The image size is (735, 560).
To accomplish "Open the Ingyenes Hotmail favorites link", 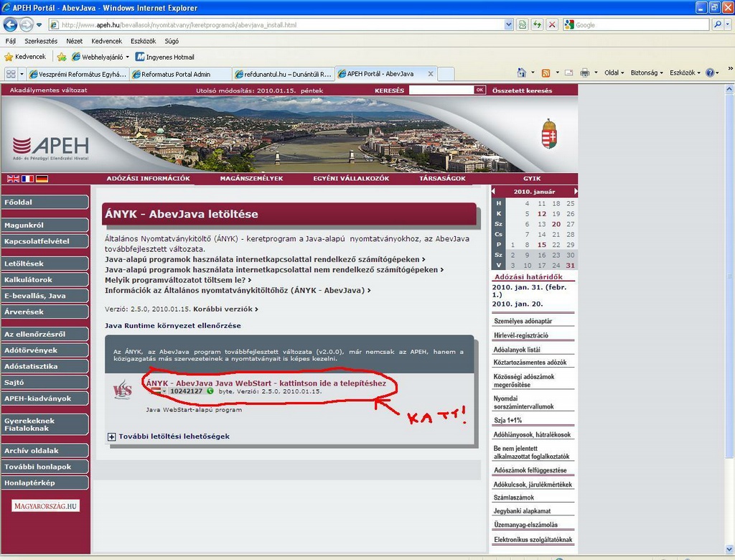I will [164, 57].
